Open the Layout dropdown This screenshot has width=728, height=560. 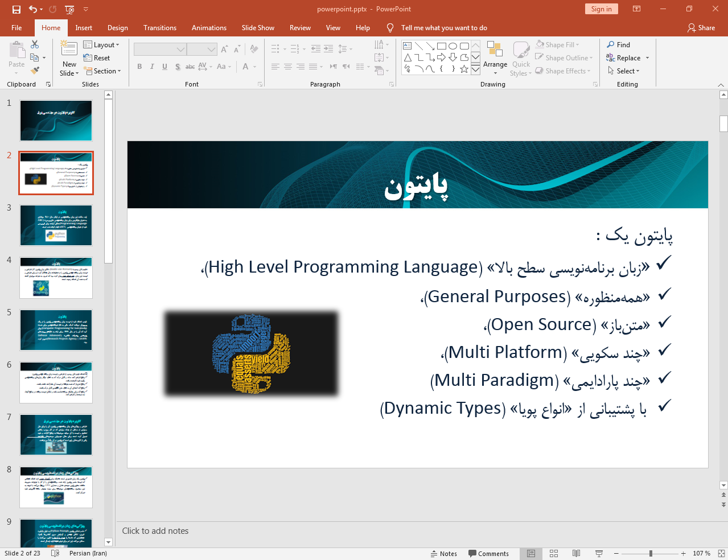coord(101,45)
